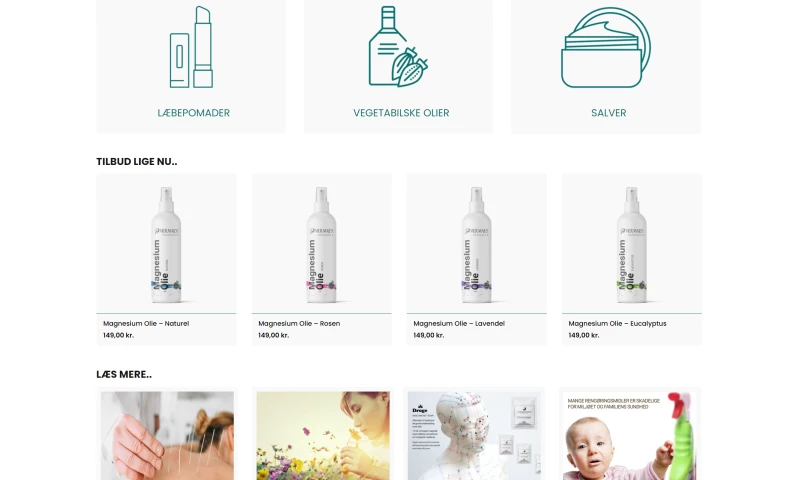Open the SALVER category link
Viewport: 800px width, 480px height.
coord(608,113)
